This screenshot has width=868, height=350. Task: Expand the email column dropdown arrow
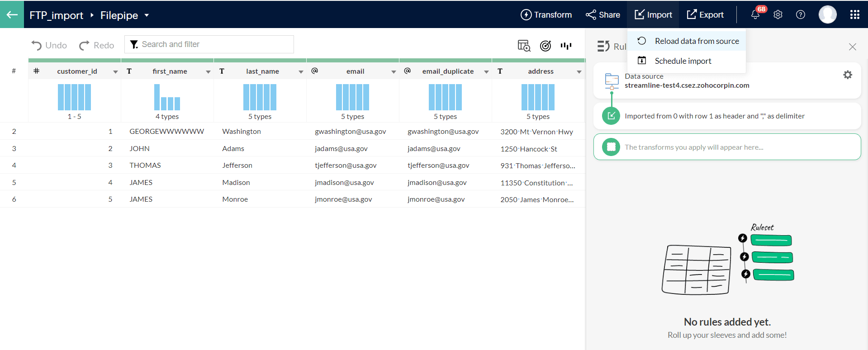coord(394,72)
